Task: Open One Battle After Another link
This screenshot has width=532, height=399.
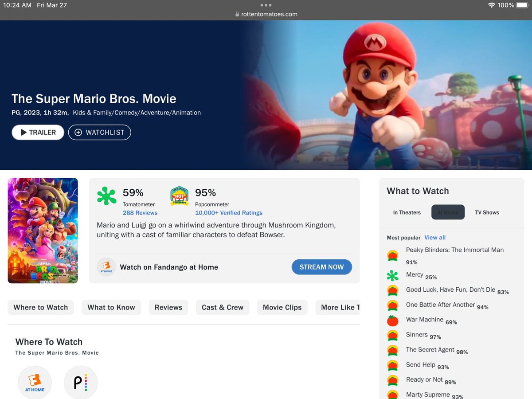Action: [x=440, y=305]
